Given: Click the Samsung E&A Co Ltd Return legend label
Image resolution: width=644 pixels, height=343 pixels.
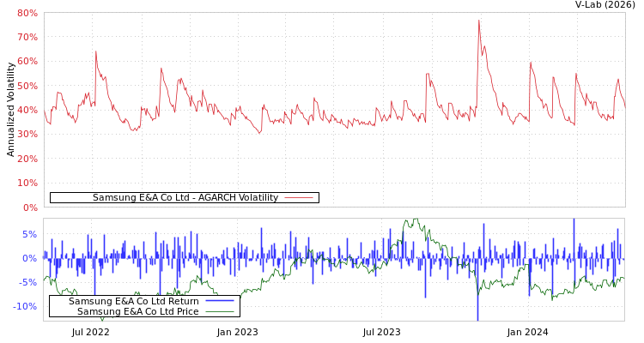Looking at the screenshot, I should 133,301.
